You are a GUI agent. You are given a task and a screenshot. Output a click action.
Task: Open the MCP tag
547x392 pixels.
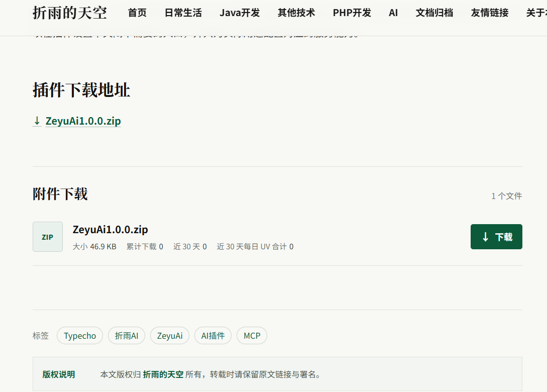coord(252,335)
